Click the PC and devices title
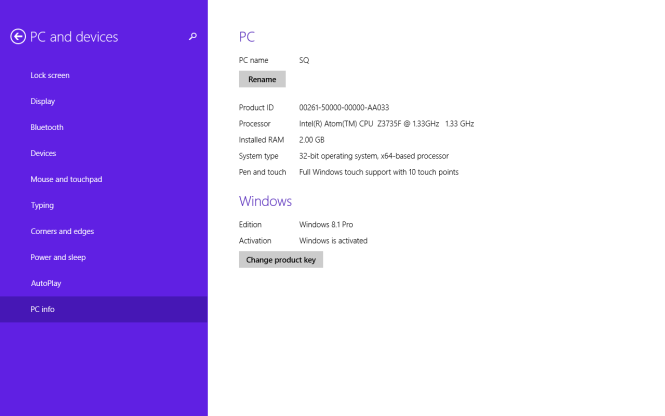This screenshot has height=416, width=665. pos(74,37)
